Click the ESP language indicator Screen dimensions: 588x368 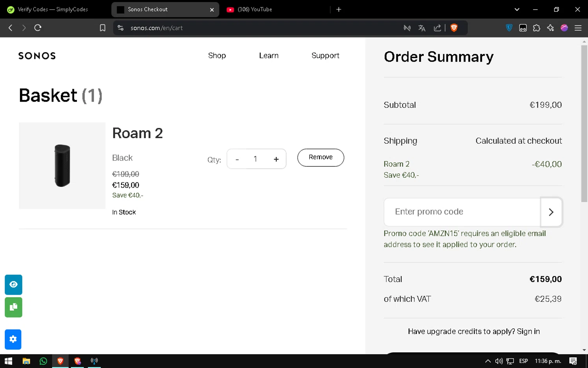(524, 361)
